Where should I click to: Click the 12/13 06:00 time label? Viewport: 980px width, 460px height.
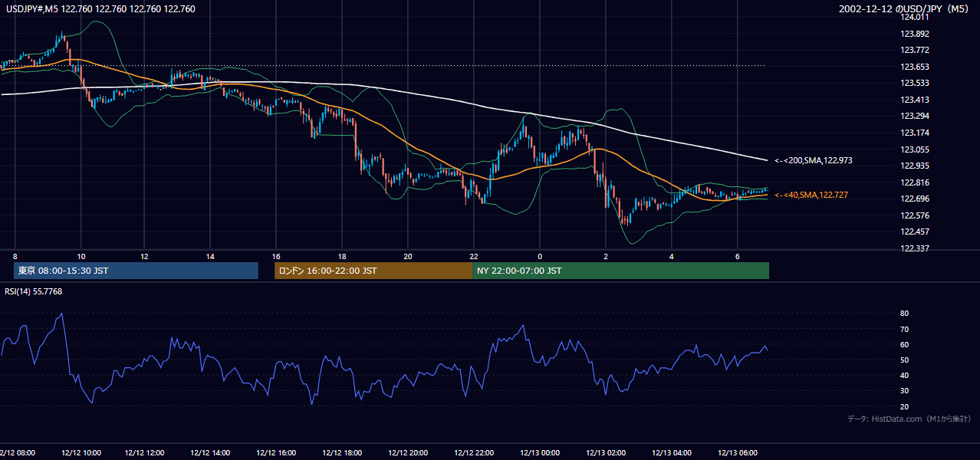pos(739,452)
